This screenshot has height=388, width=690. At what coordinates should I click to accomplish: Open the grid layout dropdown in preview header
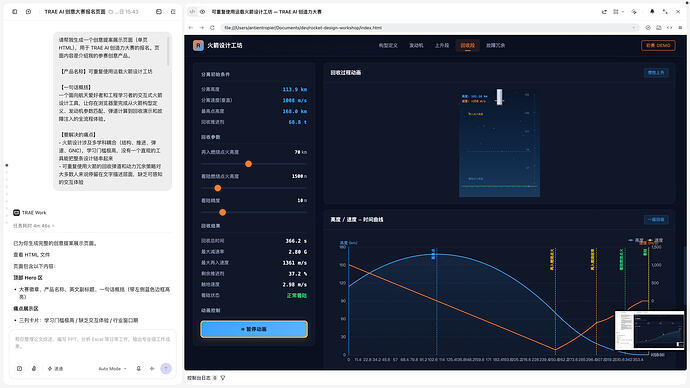[x=618, y=12]
